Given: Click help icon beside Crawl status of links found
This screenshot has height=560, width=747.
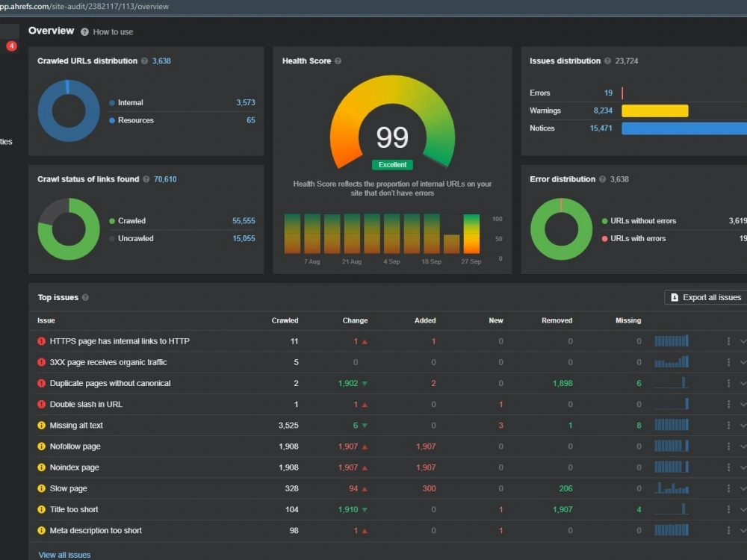Looking at the screenshot, I should coord(146,179).
